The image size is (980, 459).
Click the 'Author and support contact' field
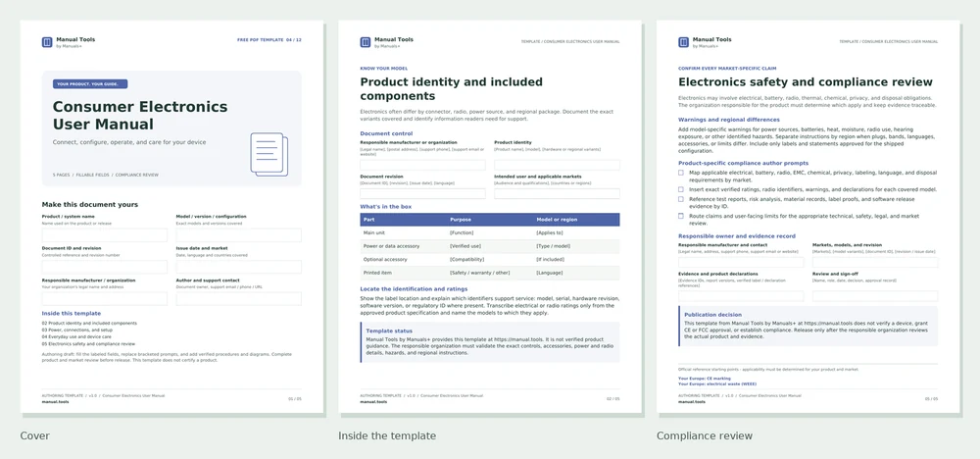click(x=239, y=299)
